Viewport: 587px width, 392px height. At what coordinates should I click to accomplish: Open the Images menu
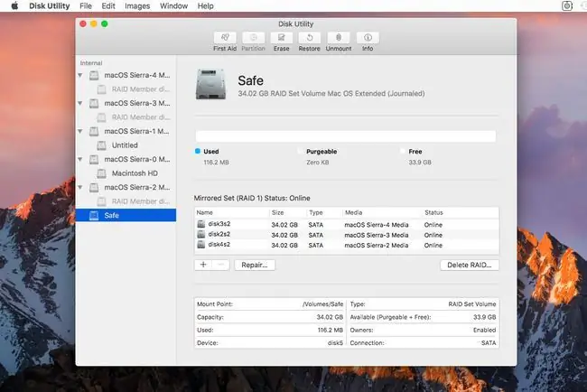point(137,6)
